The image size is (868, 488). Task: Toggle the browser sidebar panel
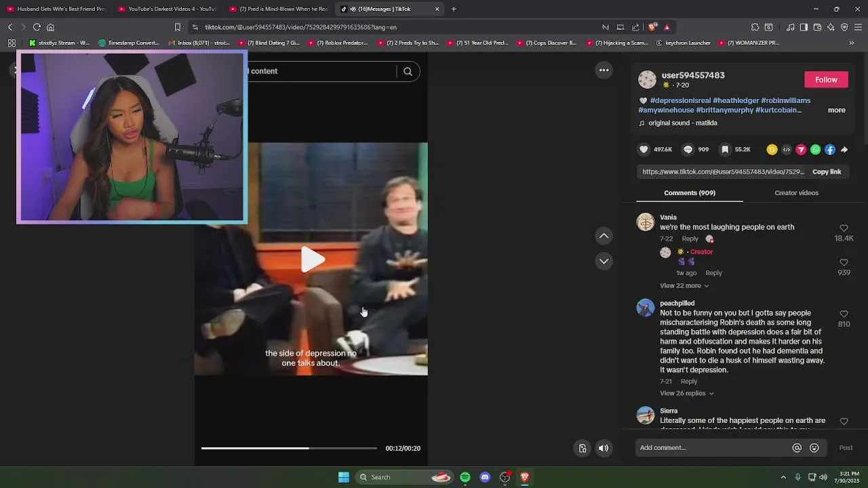(804, 27)
